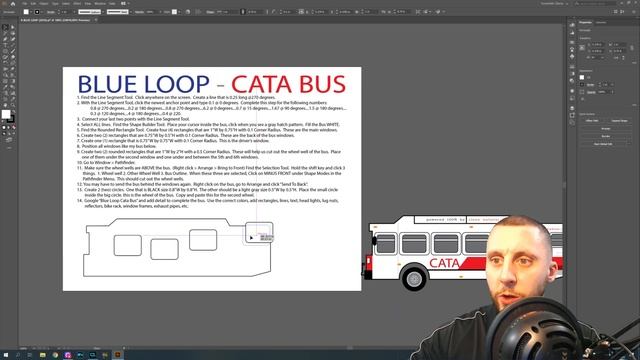Screen dimensions: 640x360
Task: Expand more Transform options in Properties
Action: pyautogui.click(x=634, y=63)
